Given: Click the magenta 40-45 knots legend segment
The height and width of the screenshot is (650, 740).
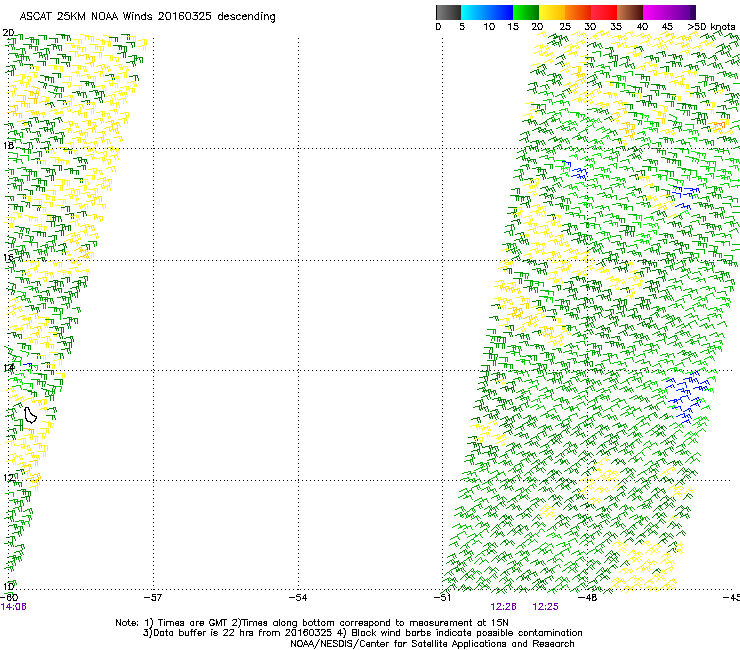Looking at the screenshot, I should (656, 12).
